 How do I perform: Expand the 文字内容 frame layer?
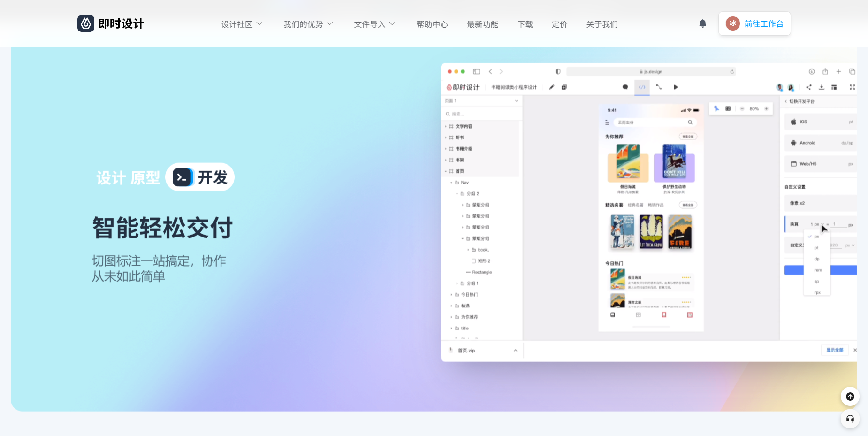[446, 126]
